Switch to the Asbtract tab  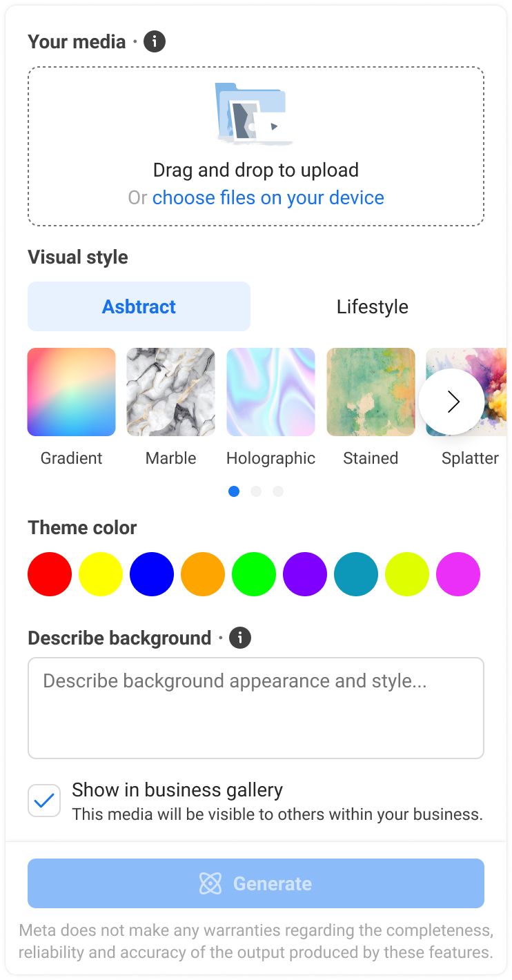point(139,306)
